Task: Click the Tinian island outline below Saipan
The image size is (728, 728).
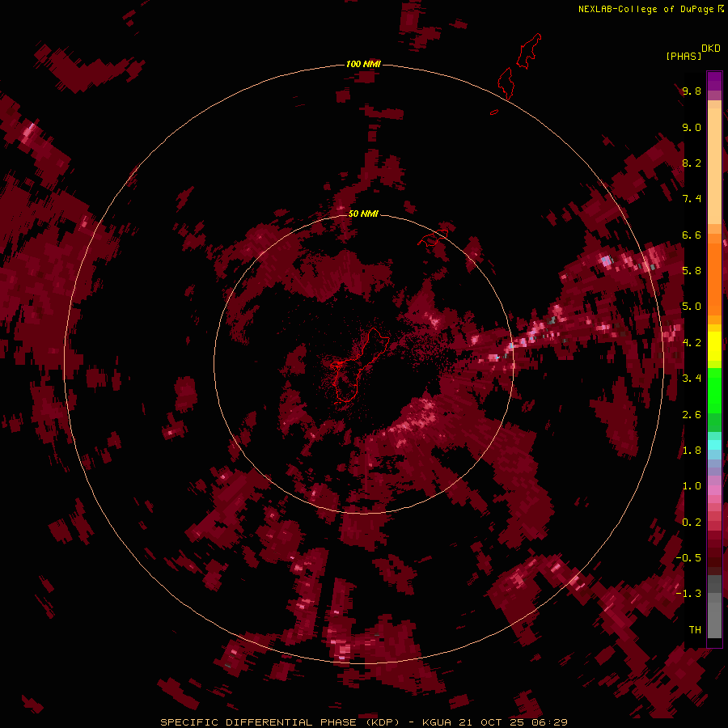Action: pos(506,83)
